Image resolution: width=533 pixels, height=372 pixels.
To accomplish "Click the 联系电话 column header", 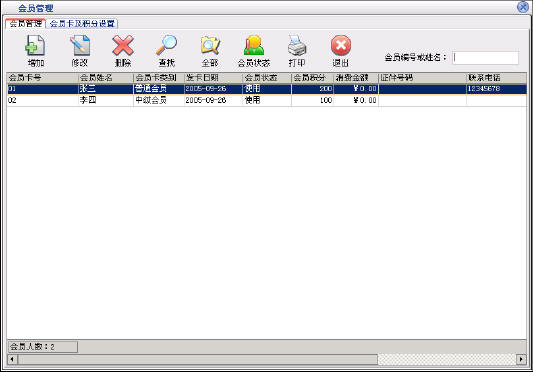I will point(497,78).
